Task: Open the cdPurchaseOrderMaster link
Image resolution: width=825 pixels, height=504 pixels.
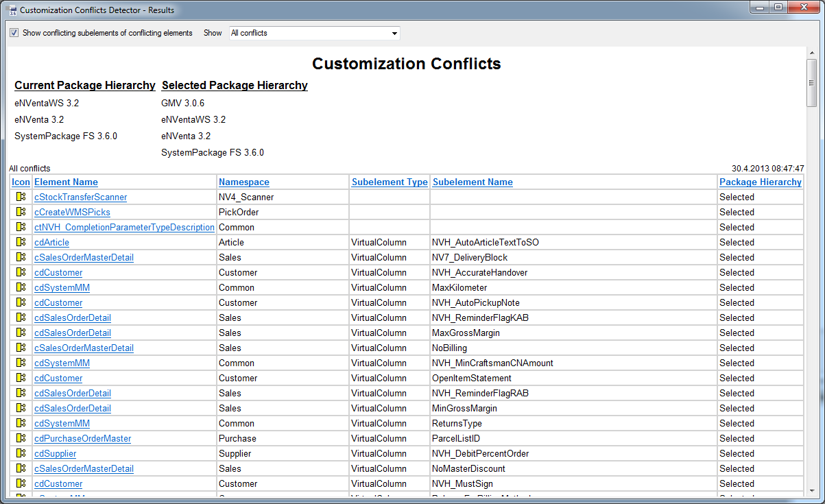Action: pos(82,438)
